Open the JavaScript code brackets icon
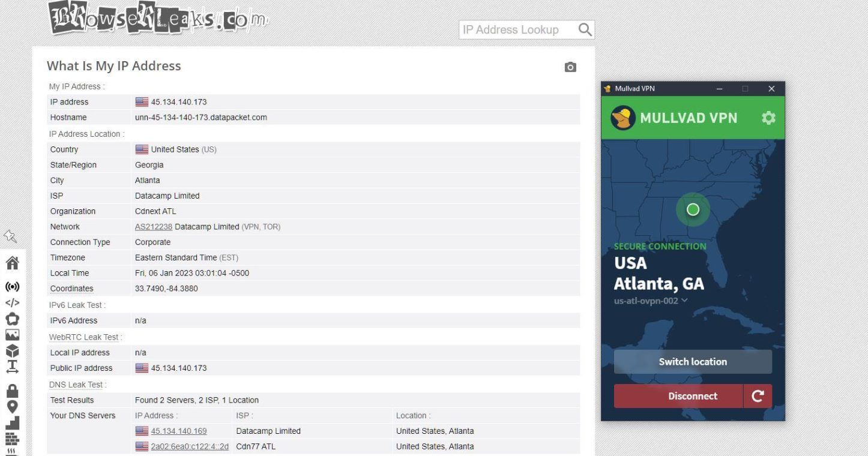The width and height of the screenshot is (868, 456). click(x=12, y=302)
